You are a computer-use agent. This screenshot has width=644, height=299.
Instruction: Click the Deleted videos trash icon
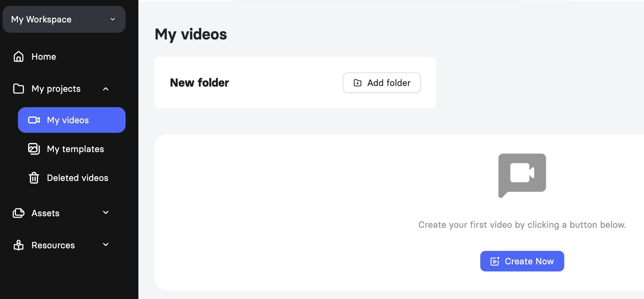[34, 178]
